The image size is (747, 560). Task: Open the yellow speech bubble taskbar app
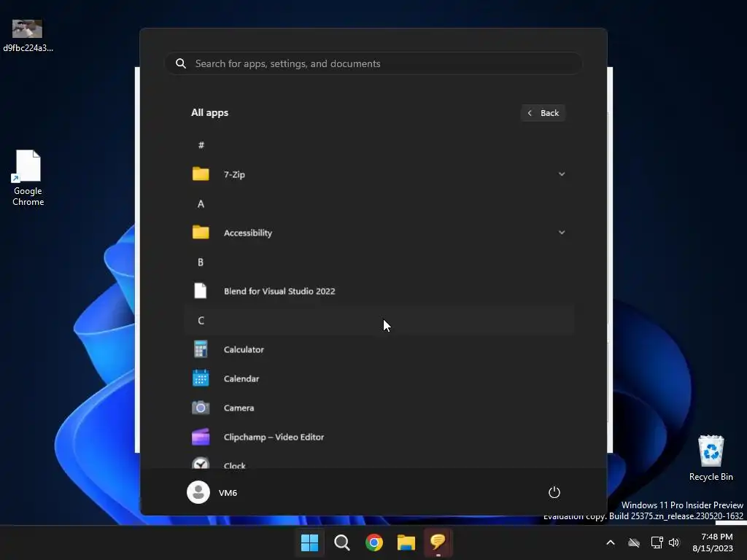[x=438, y=542]
